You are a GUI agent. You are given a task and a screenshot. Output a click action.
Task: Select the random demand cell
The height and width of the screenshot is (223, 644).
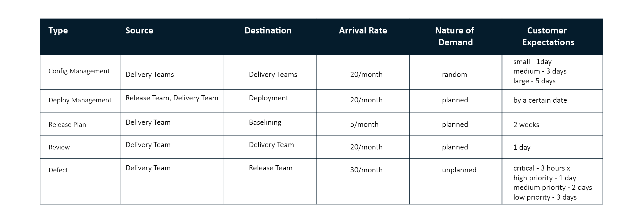pos(454,75)
